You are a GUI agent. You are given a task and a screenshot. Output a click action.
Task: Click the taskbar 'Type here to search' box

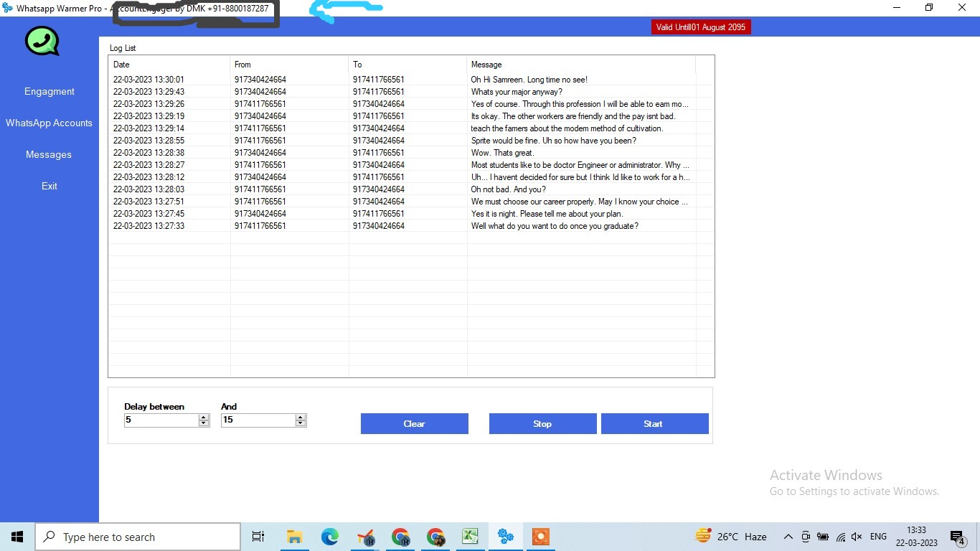pyautogui.click(x=138, y=537)
